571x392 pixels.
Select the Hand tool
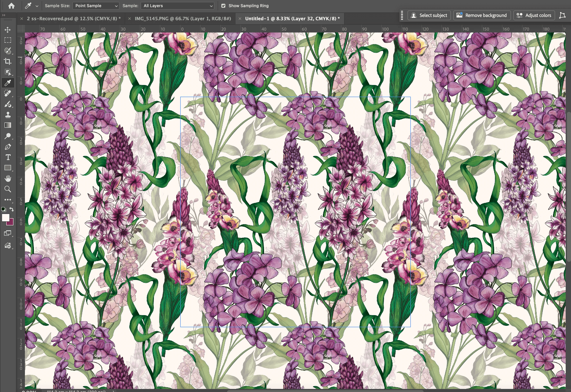(x=8, y=179)
